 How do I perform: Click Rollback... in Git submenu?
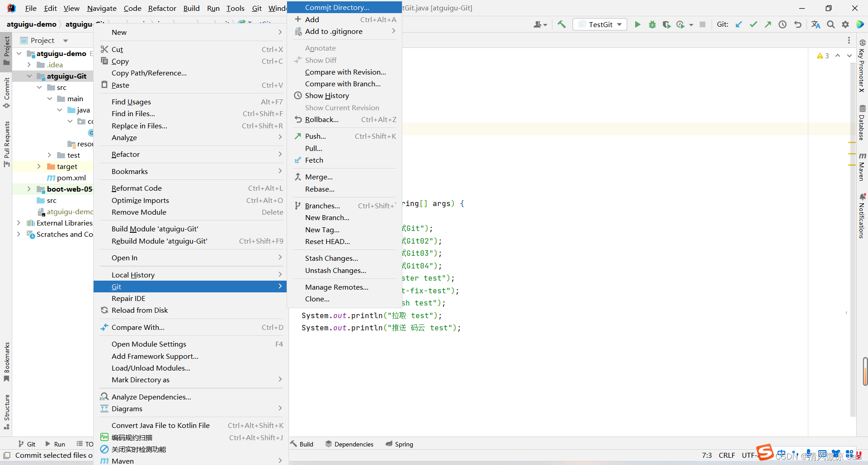(x=344, y=120)
